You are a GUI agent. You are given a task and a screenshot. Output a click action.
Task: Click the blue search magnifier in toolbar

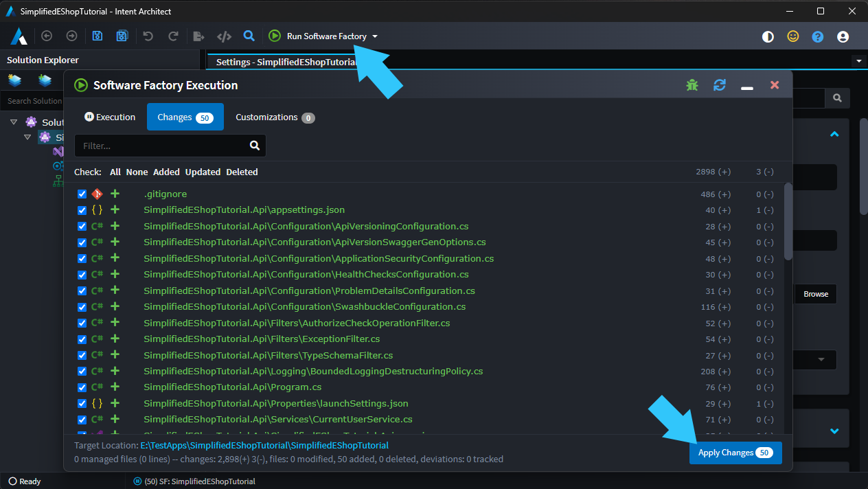click(249, 36)
